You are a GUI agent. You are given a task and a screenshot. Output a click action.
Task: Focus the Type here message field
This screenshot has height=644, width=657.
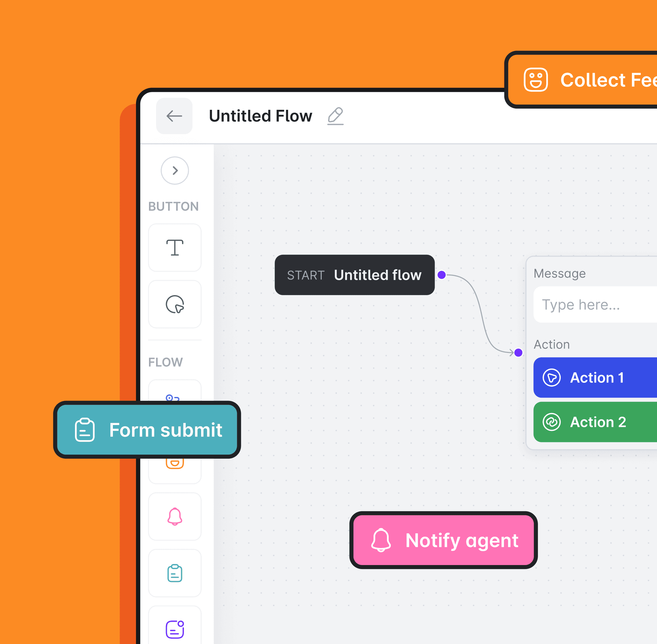tap(595, 305)
